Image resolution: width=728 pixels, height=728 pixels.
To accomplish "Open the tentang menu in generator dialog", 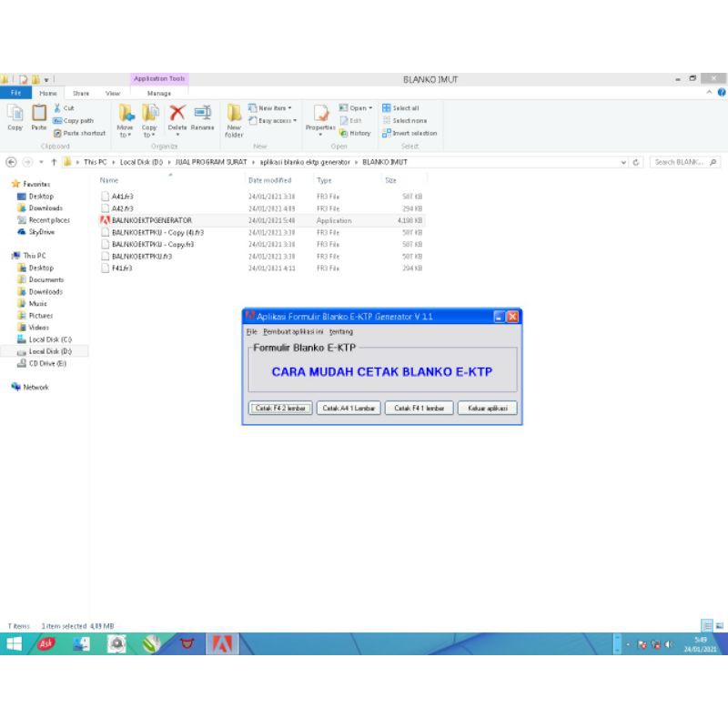I will click(x=341, y=331).
